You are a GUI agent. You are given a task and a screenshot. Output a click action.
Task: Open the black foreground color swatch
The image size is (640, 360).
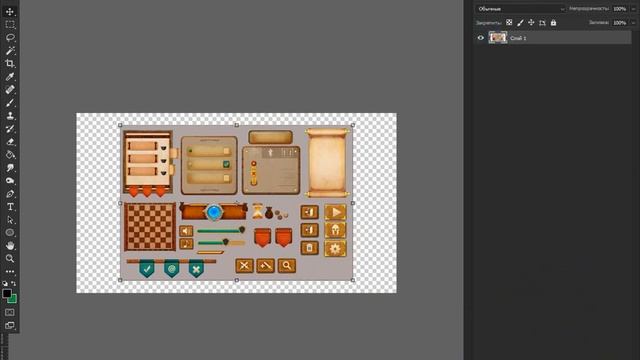coord(7,293)
